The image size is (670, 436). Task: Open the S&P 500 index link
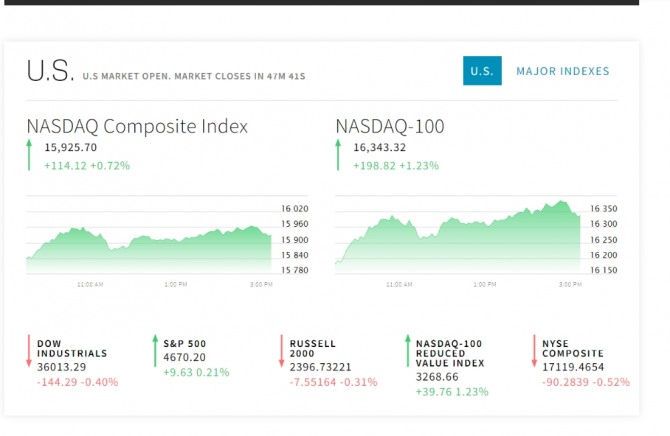(185, 343)
